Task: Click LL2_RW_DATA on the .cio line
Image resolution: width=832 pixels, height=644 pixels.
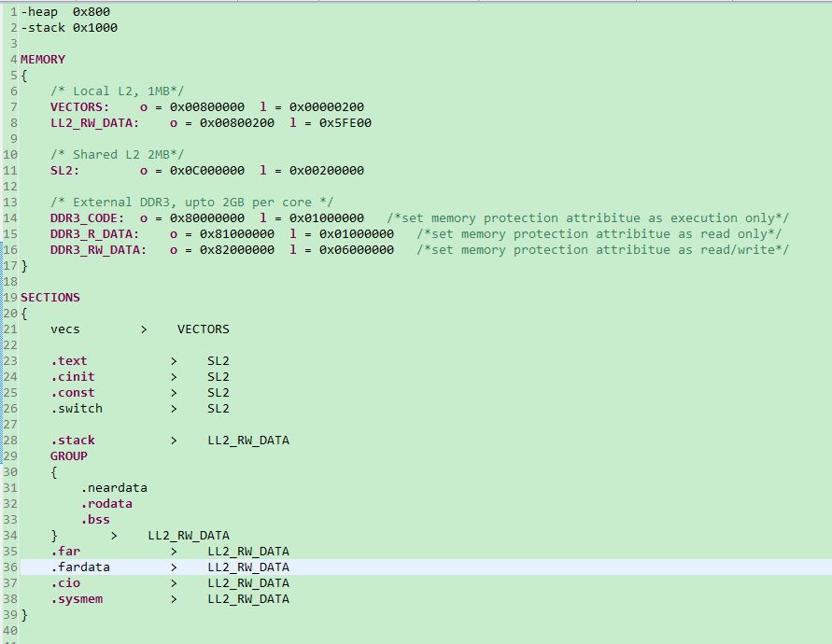Action: 248,583
